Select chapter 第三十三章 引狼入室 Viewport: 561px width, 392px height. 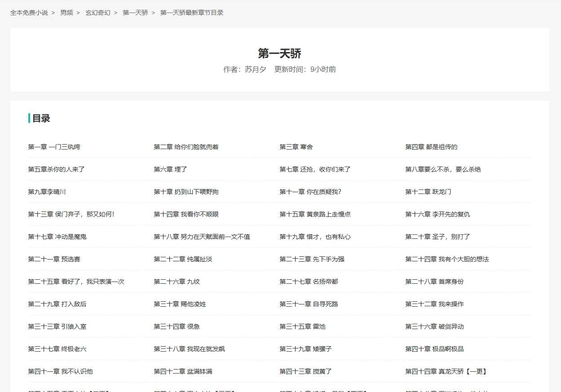57,326
